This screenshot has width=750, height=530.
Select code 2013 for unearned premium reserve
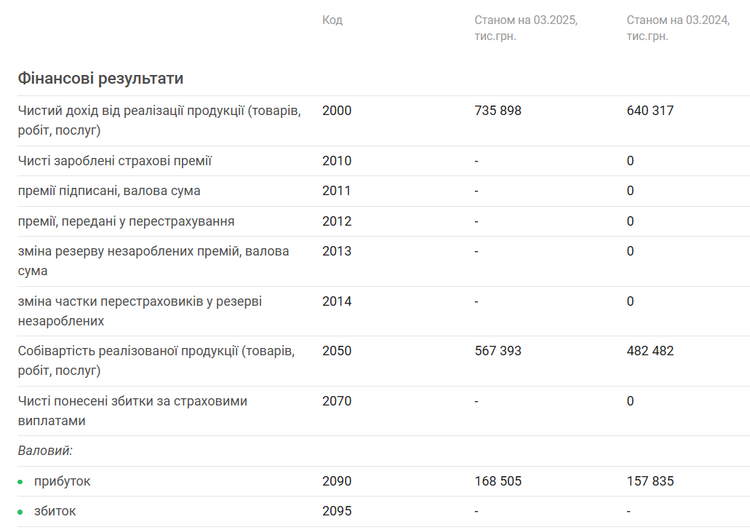tap(337, 251)
